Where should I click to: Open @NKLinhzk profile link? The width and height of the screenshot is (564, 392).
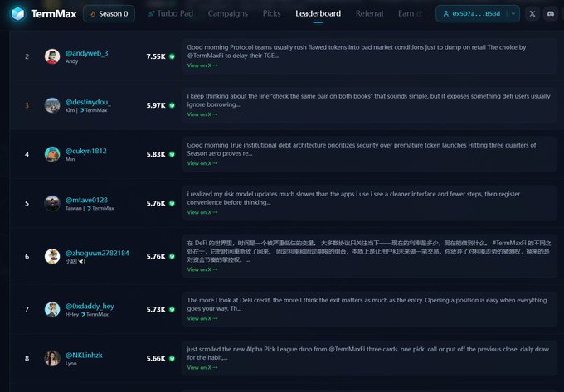84,355
